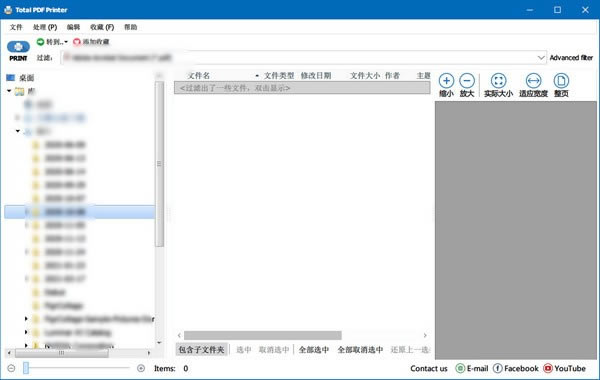Sort by the 作者 column header
The height and width of the screenshot is (380, 600).
(392, 75)
